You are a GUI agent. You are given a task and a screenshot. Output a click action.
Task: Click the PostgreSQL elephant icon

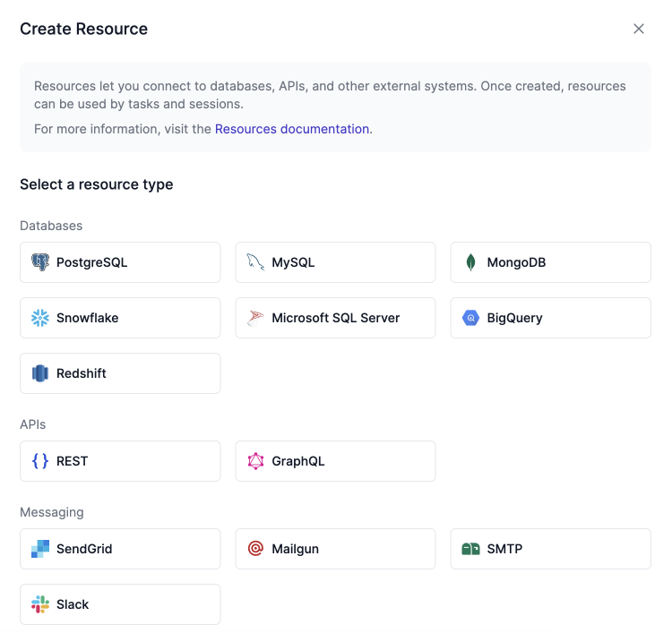(x=40, y=262)
